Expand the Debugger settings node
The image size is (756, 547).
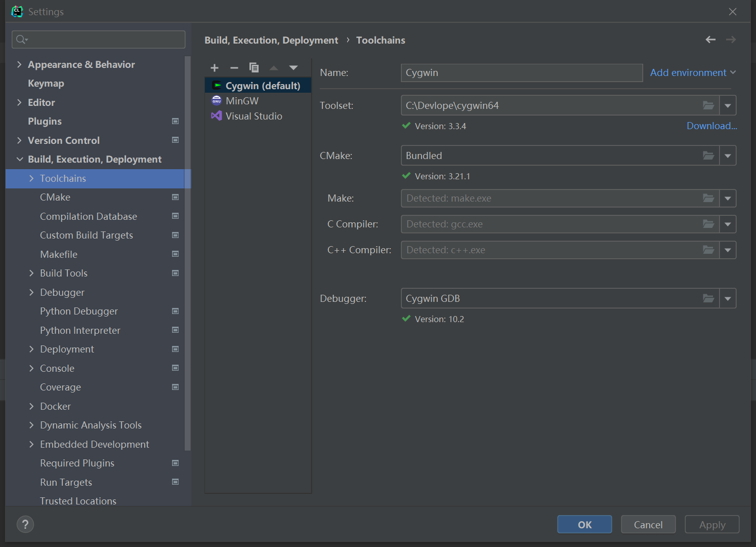tap(31, 292)
